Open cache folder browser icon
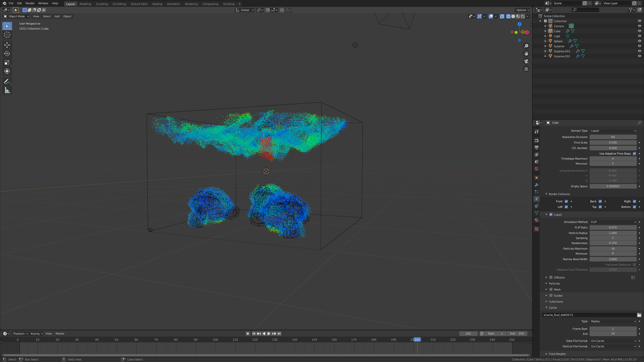644x362 pixels. [639, 315]
